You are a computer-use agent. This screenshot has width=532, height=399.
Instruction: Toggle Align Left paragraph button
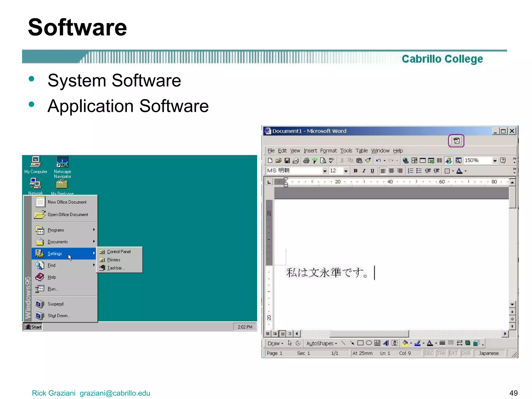[383, 171]
